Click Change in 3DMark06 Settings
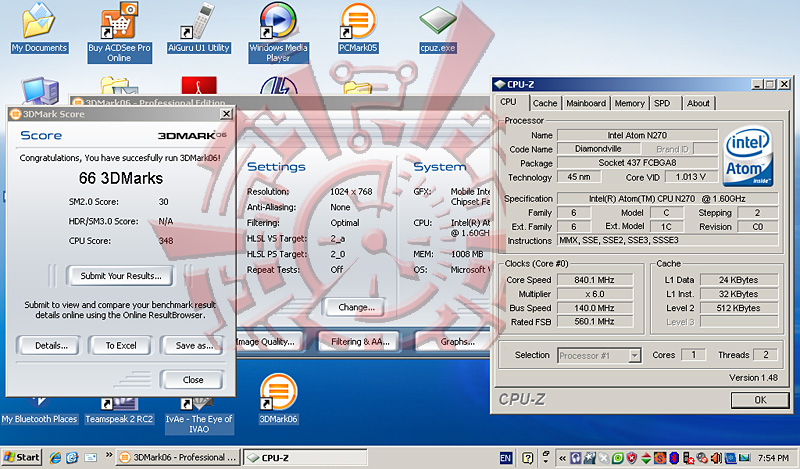 tap(356, 307)
